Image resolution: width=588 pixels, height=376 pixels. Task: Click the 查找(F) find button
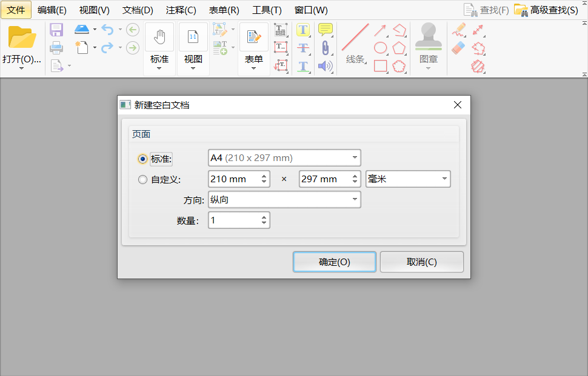click(486, 10)
